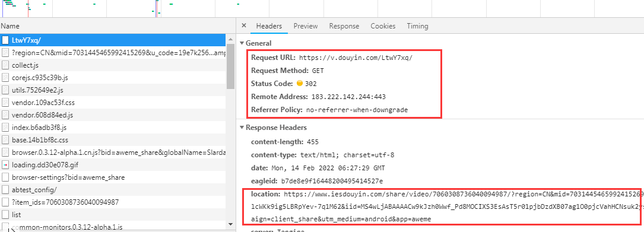Select the utils.752649e2.js request

point(113,90)
